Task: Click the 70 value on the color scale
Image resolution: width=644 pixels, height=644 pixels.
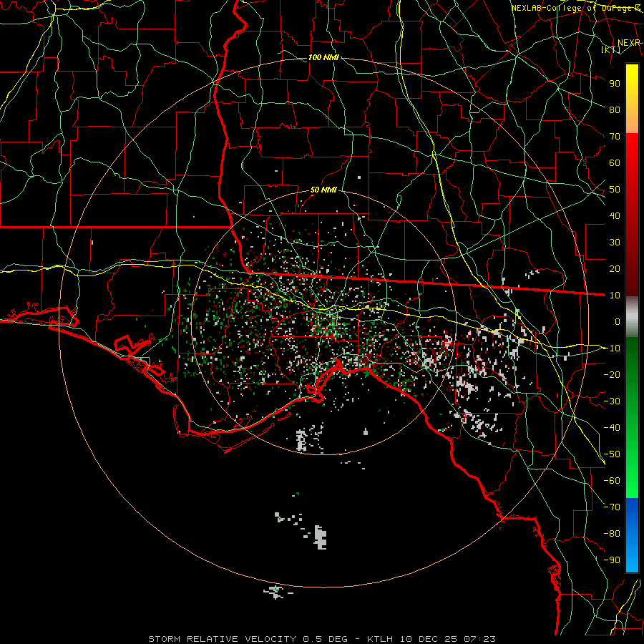Action: (x=615, y=137)
